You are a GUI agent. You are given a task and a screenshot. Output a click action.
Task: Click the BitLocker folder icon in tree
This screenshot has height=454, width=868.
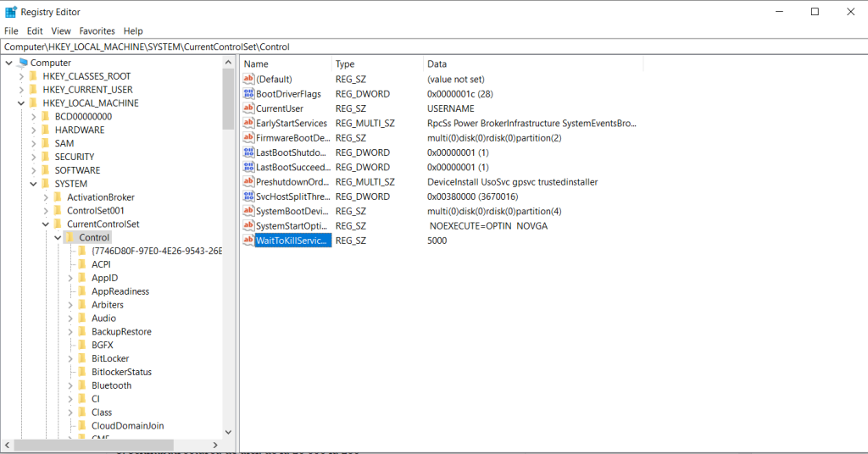[x=82, y=358]
